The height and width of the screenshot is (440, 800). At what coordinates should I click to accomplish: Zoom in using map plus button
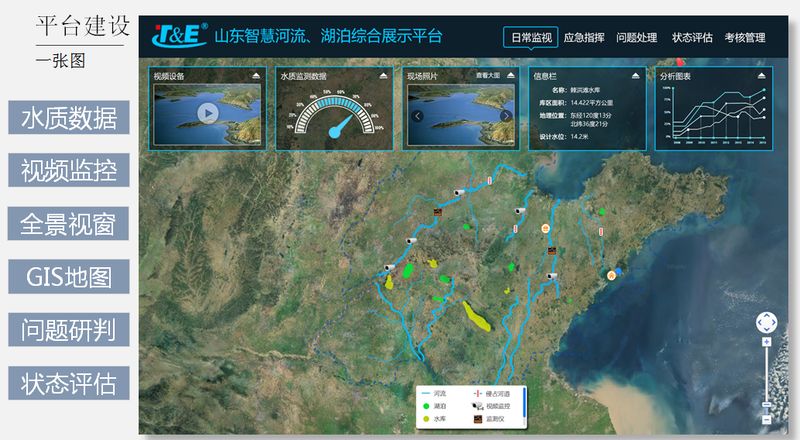(x=766, y=341)
